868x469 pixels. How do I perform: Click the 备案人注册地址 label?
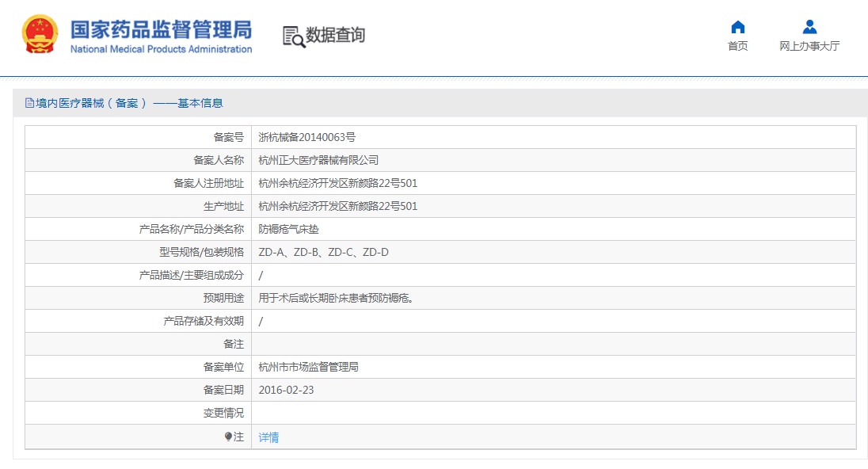click(x=209, y=183)
